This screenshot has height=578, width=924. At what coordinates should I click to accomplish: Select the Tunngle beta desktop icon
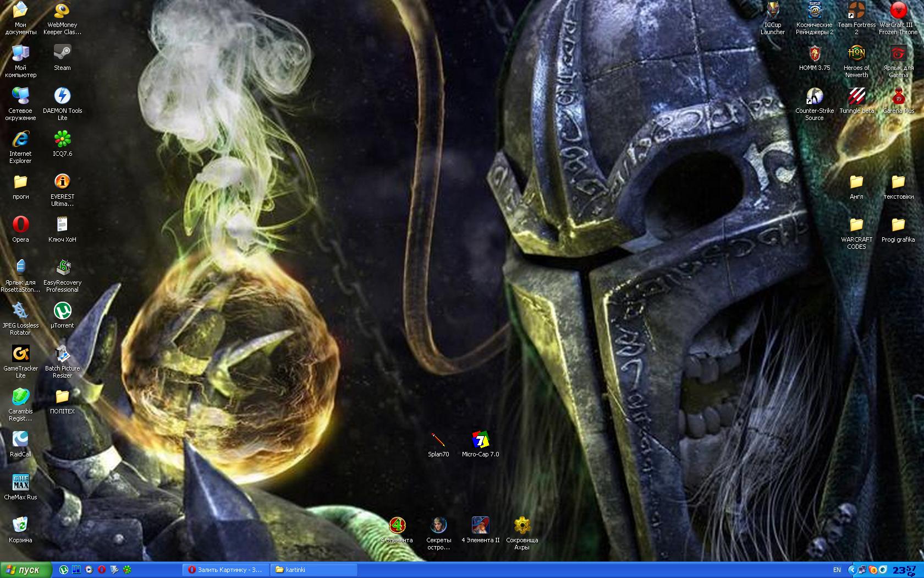(x=856, y=100)
